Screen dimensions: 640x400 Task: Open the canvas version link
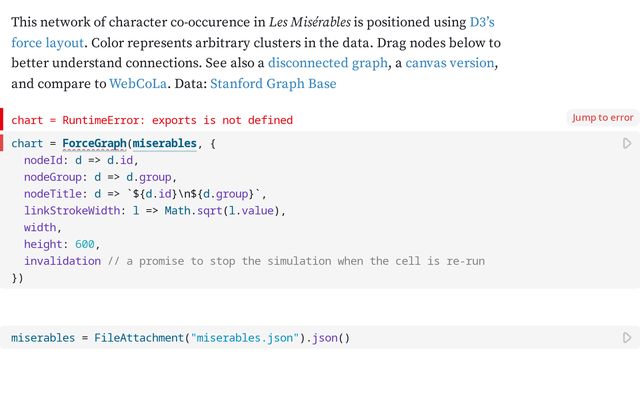(x=450, y=63)
